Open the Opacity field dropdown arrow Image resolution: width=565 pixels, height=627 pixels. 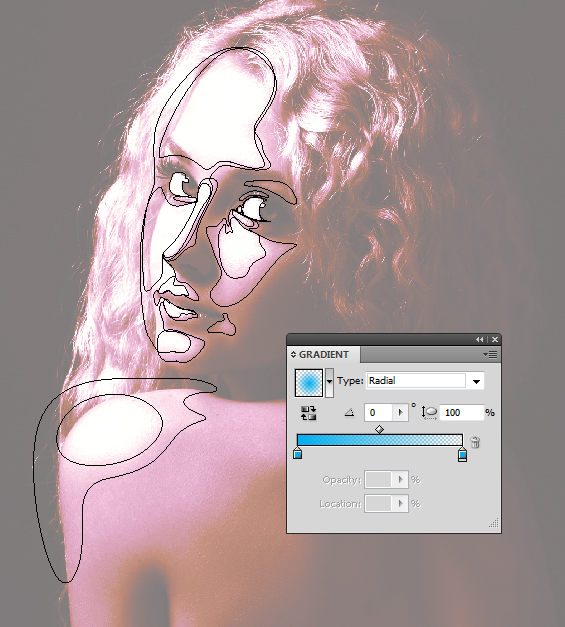click(400, 479)
